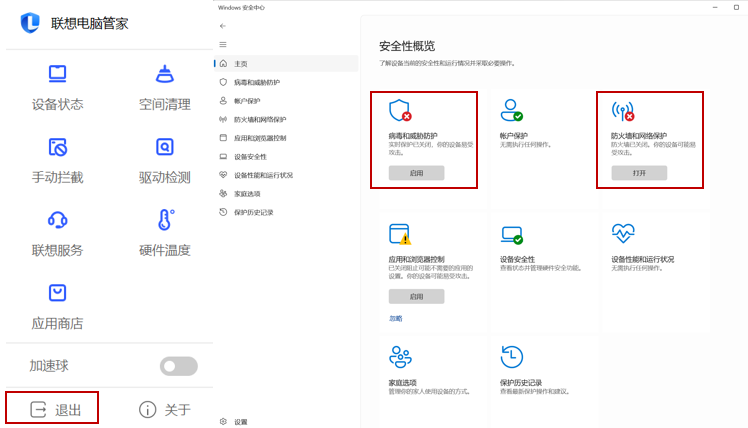
Task: Click the app and browser control card icon
Action: click(x=400, y=234)
